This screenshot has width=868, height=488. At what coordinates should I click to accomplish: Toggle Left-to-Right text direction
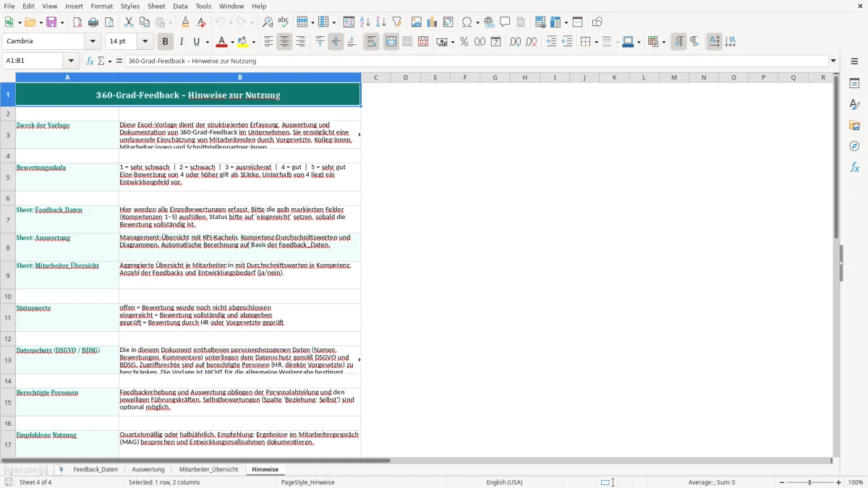(678, 42)
